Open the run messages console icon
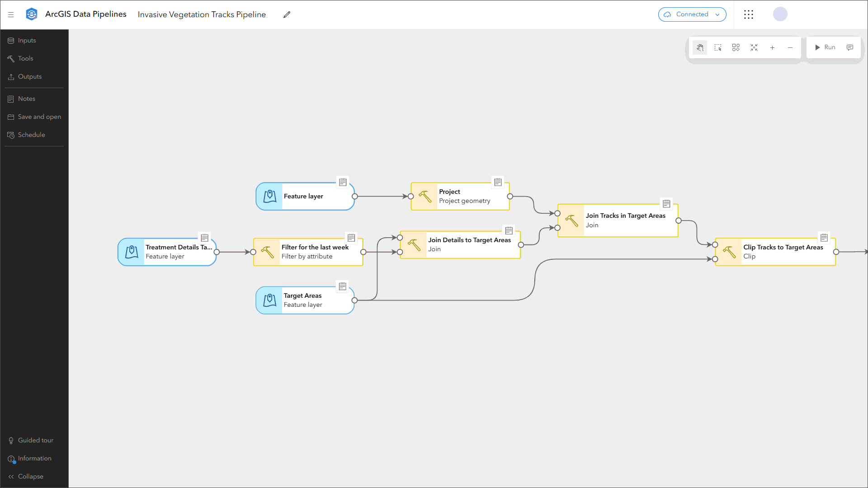This screenshot has height=488, width=868. click(850, 47)
